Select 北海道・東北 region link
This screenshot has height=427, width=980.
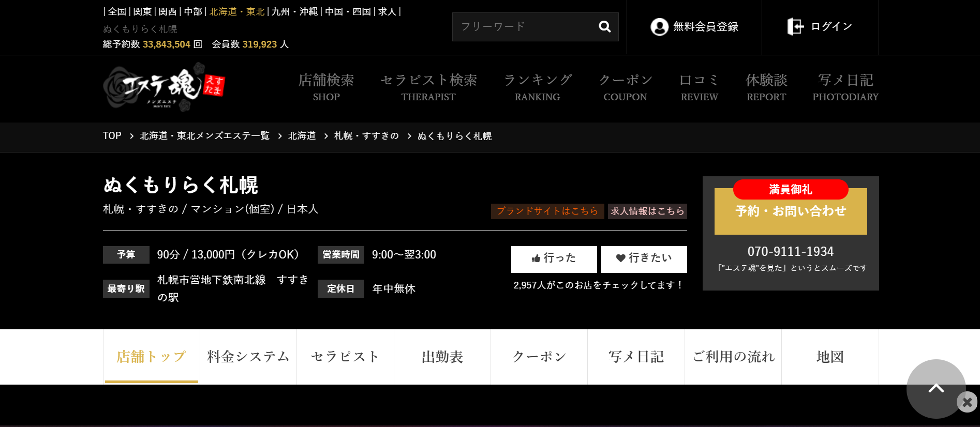click(237, 11)
